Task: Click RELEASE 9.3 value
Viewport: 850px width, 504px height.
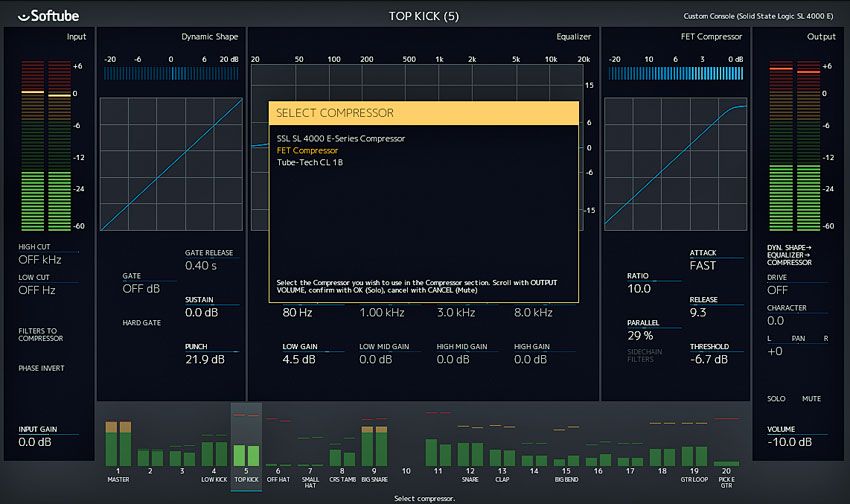Action: coord(698,313)
